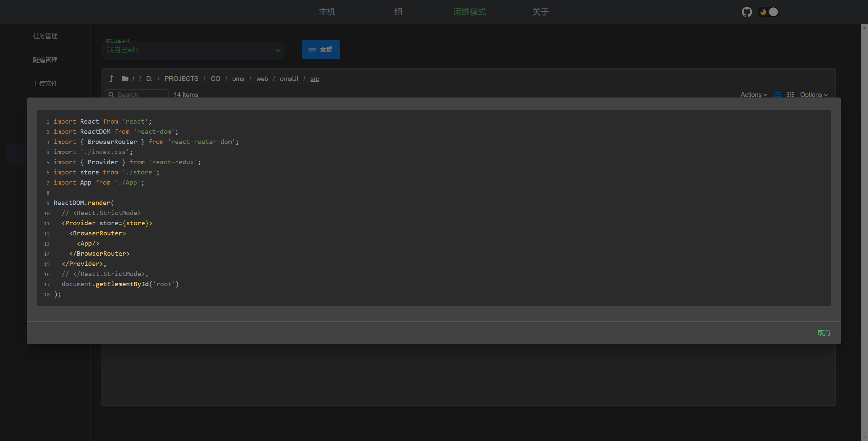Viewport: 868px width, 441px height.
Task: Click the omsUI breadcrumb folder
Action: point(289,79)
